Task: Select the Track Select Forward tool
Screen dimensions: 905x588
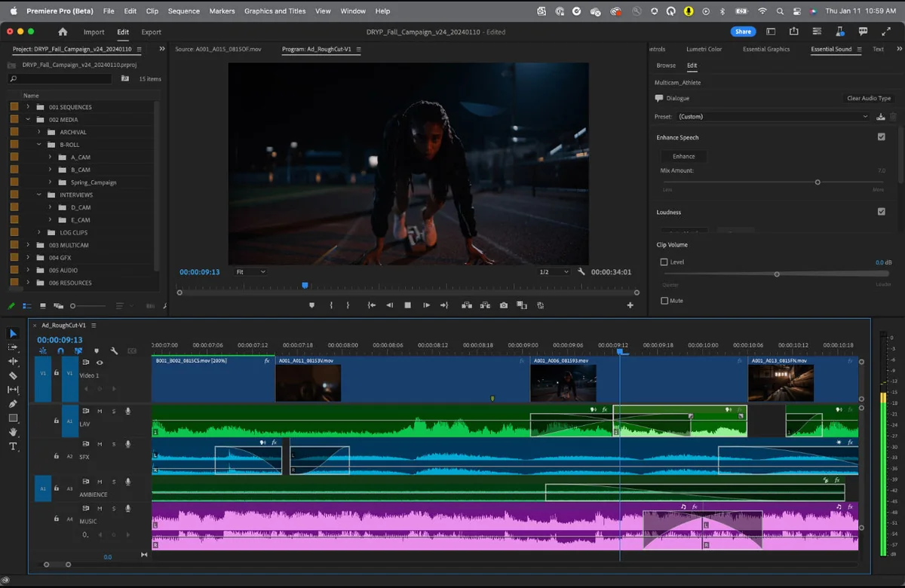Action: [13, 348]
